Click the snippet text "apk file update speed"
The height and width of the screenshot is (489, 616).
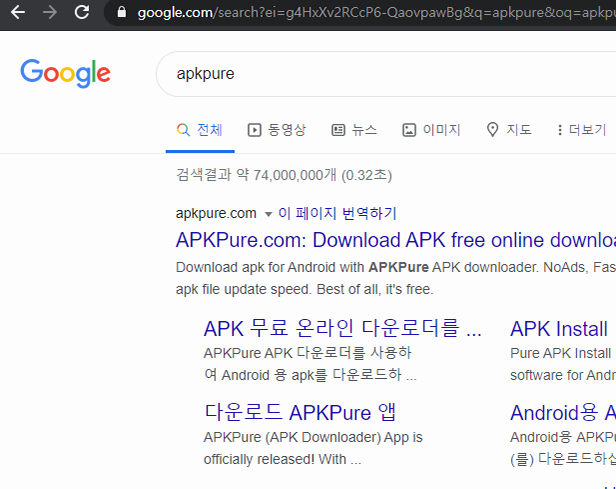(x=243, y=289)
